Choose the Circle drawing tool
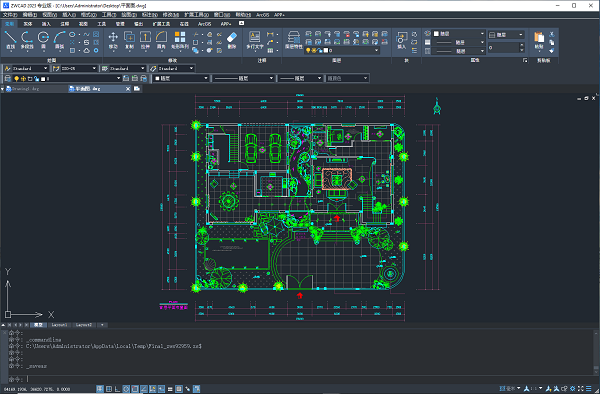This screenshot has height=394, width=600. pyautogui.click(x=43, y=40)
